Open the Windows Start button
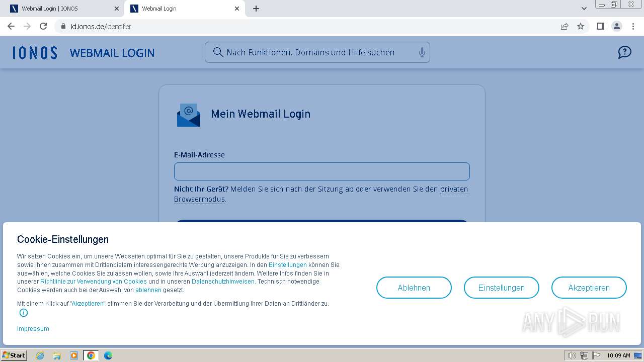Image resolution: width=644 pixels, height=362 pixels. tap(14, 355)
